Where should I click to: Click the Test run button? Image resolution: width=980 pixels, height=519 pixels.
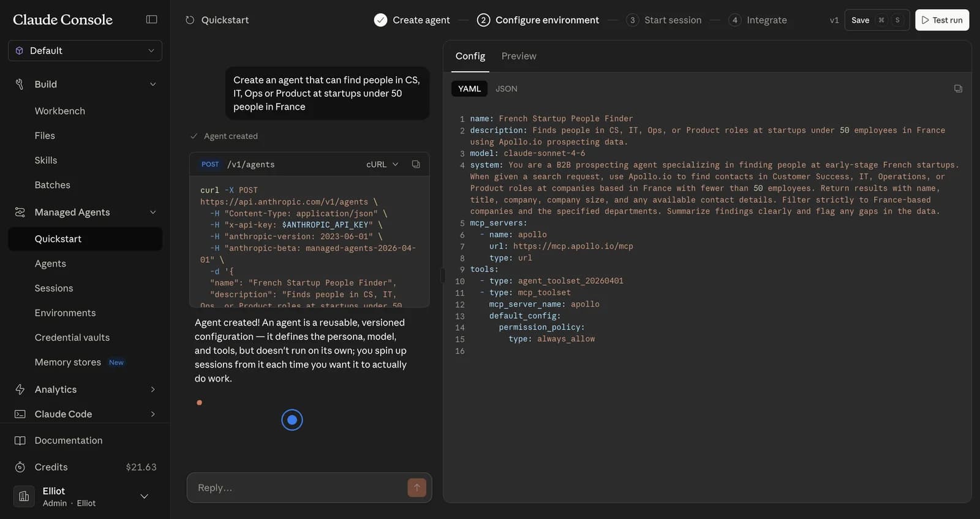tap(942, 20)
